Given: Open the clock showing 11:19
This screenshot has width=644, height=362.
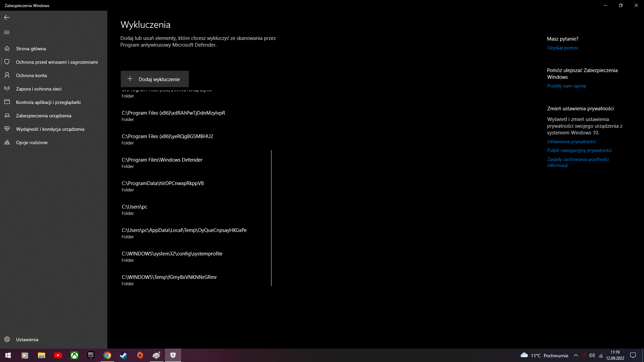Looking at the screenshot, I should (x=615, y=355).
